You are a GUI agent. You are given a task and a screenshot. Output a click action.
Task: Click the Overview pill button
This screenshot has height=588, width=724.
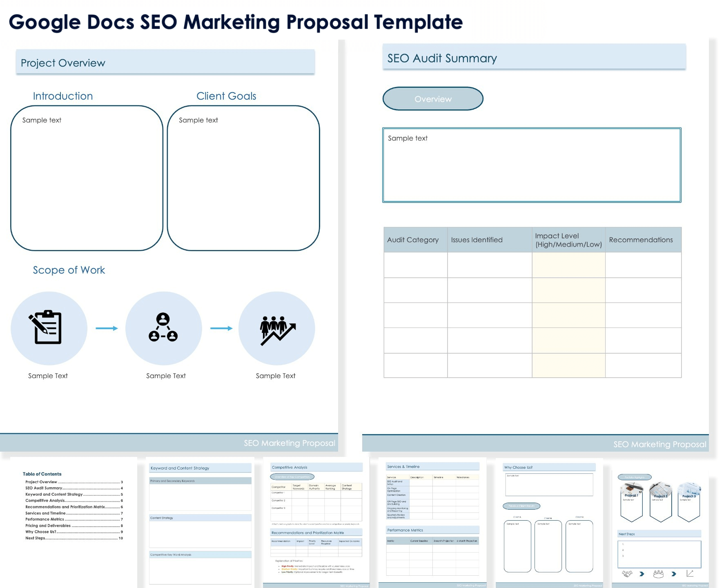pyautogui.click(x=433, y=99)
